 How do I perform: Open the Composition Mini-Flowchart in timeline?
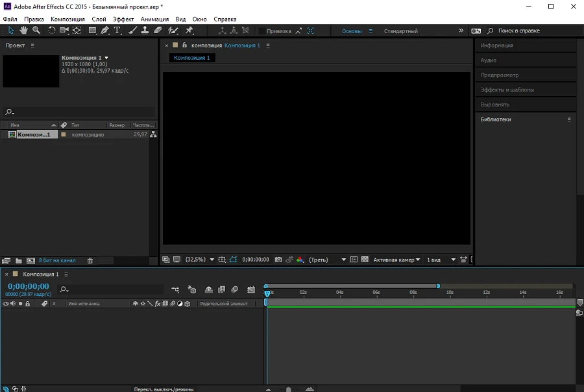[175, 289]
